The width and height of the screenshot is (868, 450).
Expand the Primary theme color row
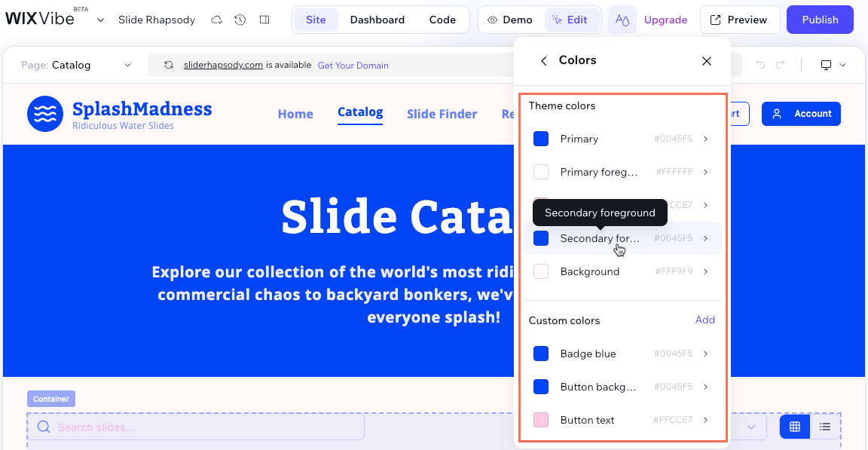coord(705,139)
